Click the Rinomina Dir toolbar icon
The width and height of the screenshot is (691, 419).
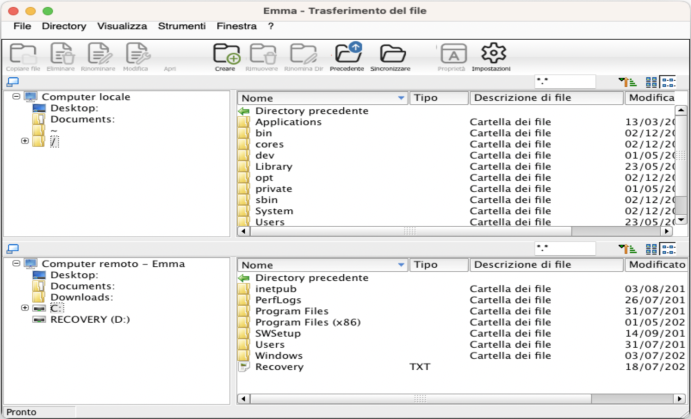[x=303, y=54]
